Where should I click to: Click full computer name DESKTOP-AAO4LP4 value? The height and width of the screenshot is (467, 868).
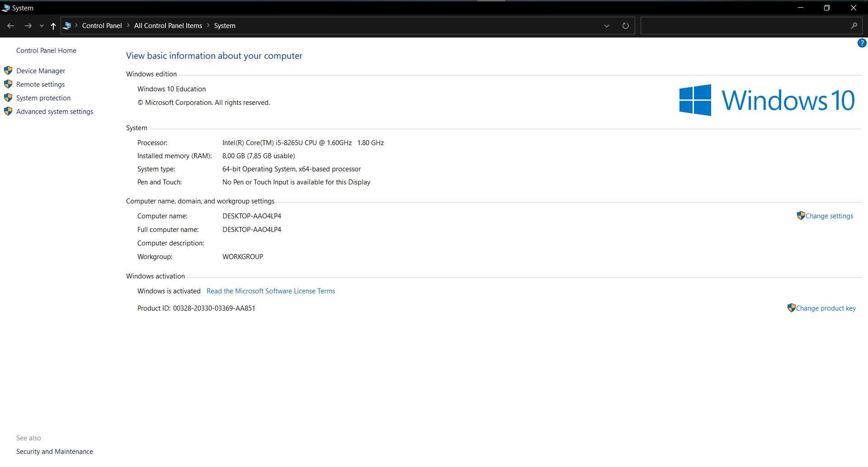pos(252,230)
